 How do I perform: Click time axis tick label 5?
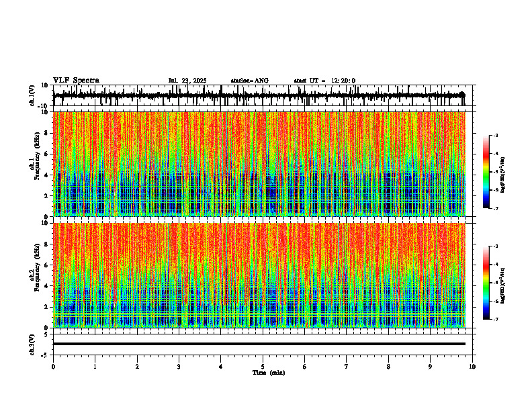click(263, 367)
